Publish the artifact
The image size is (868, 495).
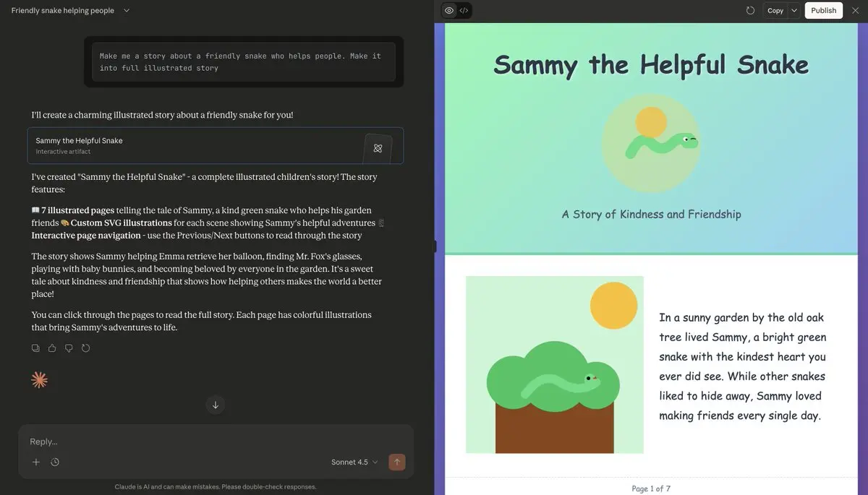pyautogui.click(x=823, y=10)
